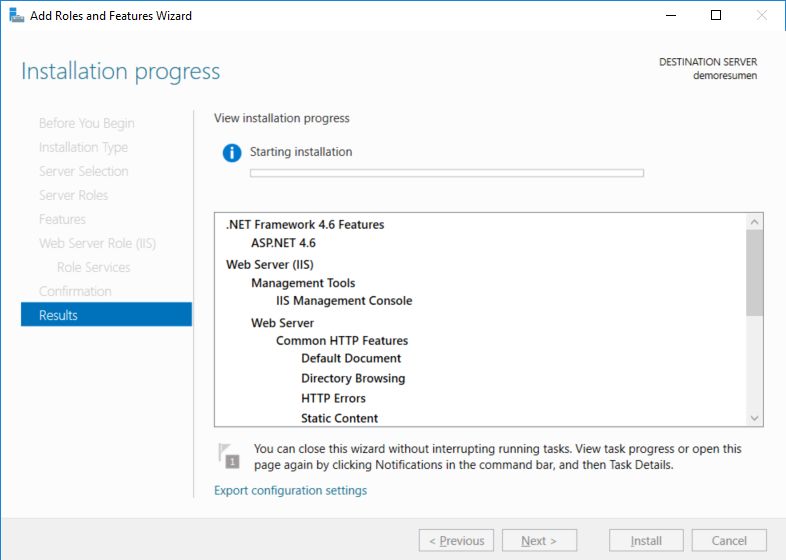Click .NET Framework 4.6 Features entry

tap(305, 225)
